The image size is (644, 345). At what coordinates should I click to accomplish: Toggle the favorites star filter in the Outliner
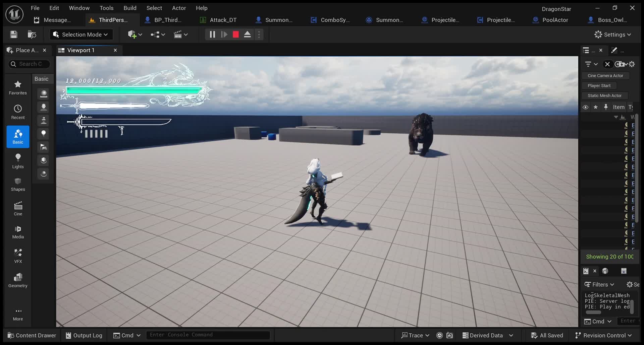tap(596, 107)
